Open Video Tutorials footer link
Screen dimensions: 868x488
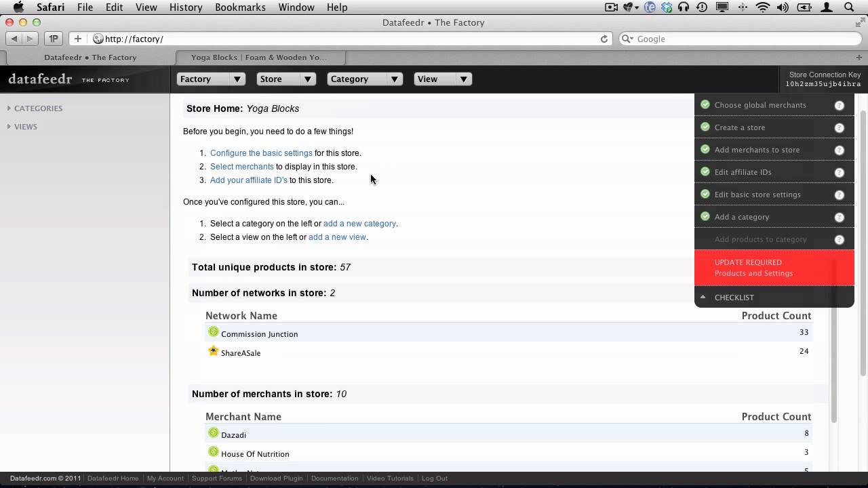390,479
